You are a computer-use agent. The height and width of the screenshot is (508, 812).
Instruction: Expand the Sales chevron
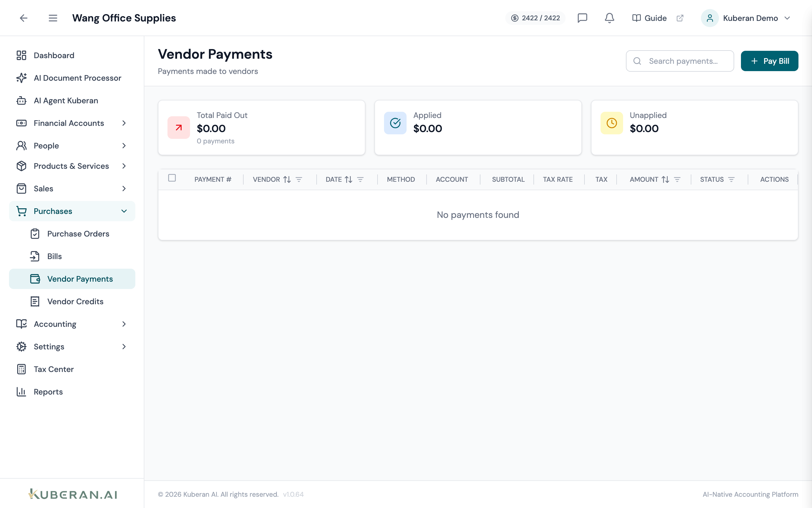coord(124,189)
